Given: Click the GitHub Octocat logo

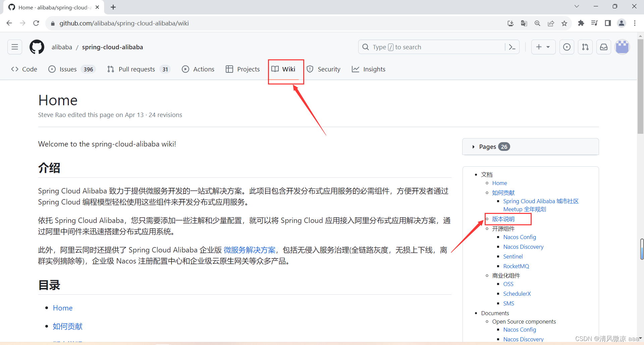Looking at the screenshot, I should [37, 47].
